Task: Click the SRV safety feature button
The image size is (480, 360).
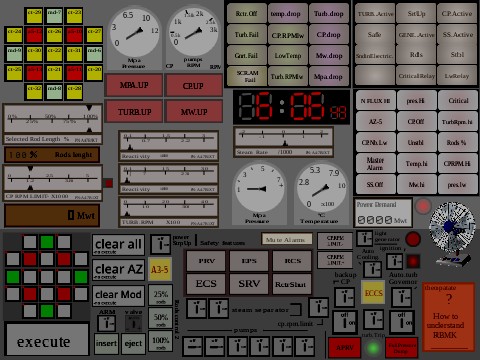Action: 249,284
